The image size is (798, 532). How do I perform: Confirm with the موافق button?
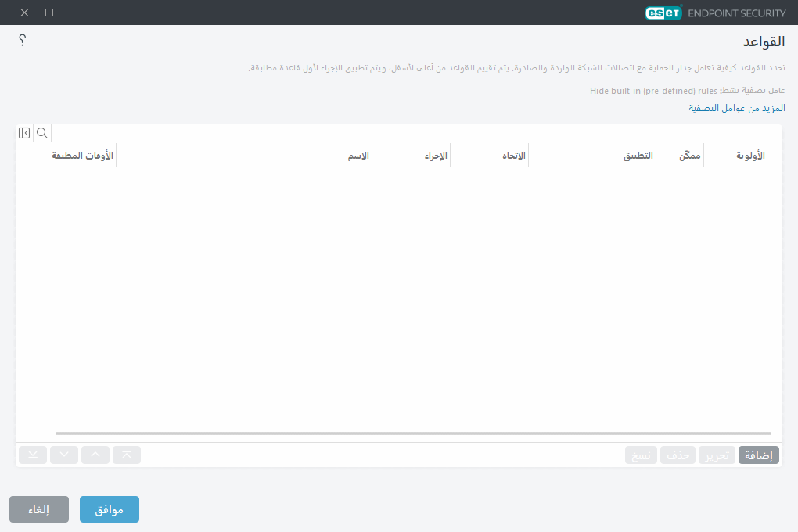110,509
